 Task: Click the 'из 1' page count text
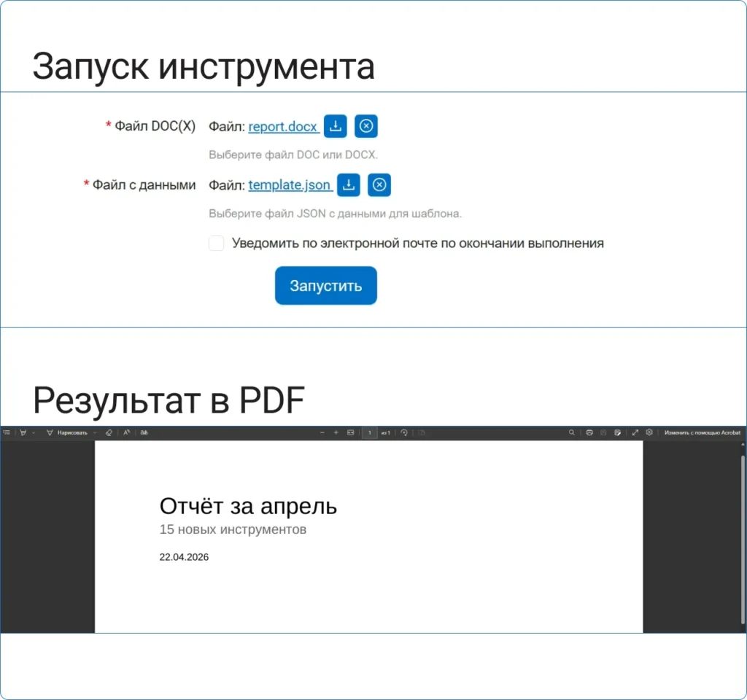(386, 433)
